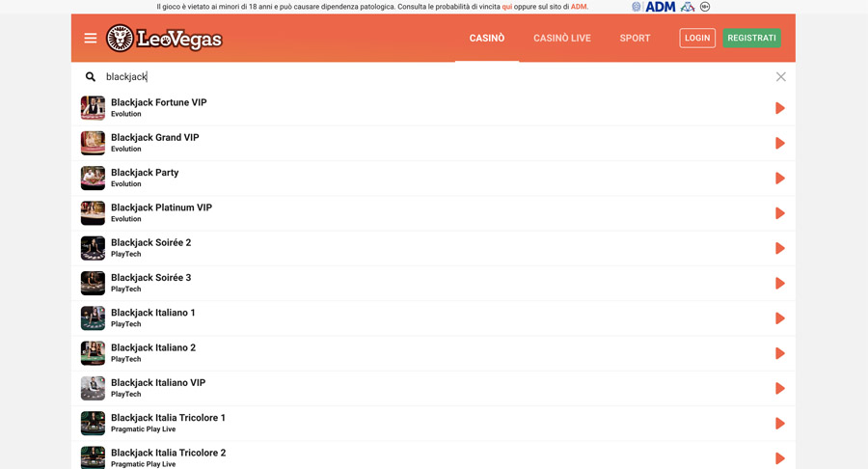Launch Blackjack Party with the play arrow
868x469 pixels.
tap(780, 179)
